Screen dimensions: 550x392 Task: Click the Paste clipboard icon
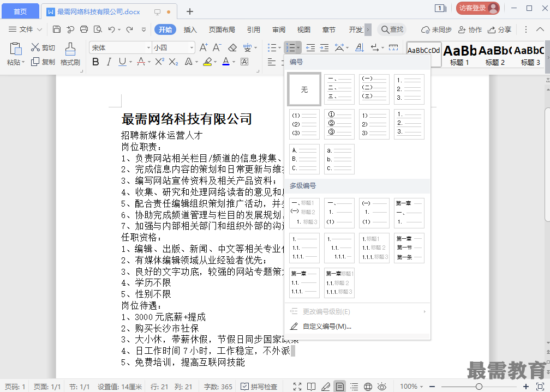tap(15, 49)
